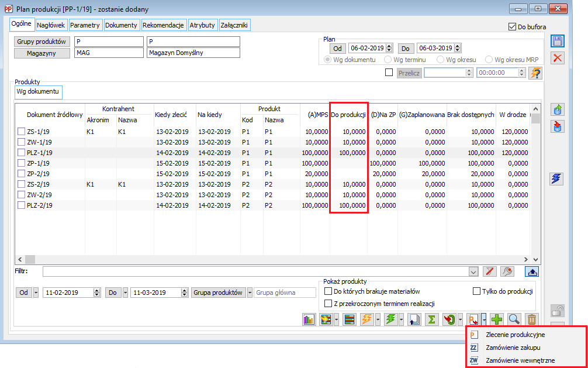Add a new item with green plus
This screenshot has width=588, height=368.
[497, 320]
